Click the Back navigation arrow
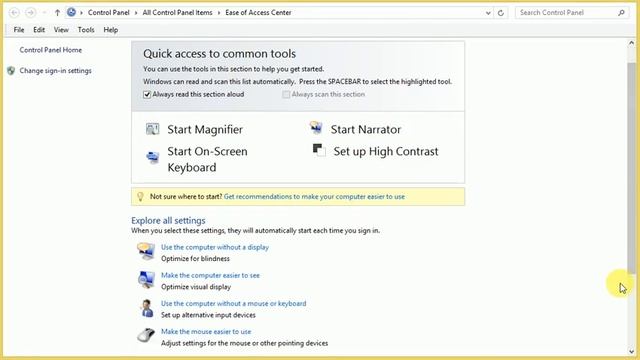640x360 pixels. pos(14,13)
